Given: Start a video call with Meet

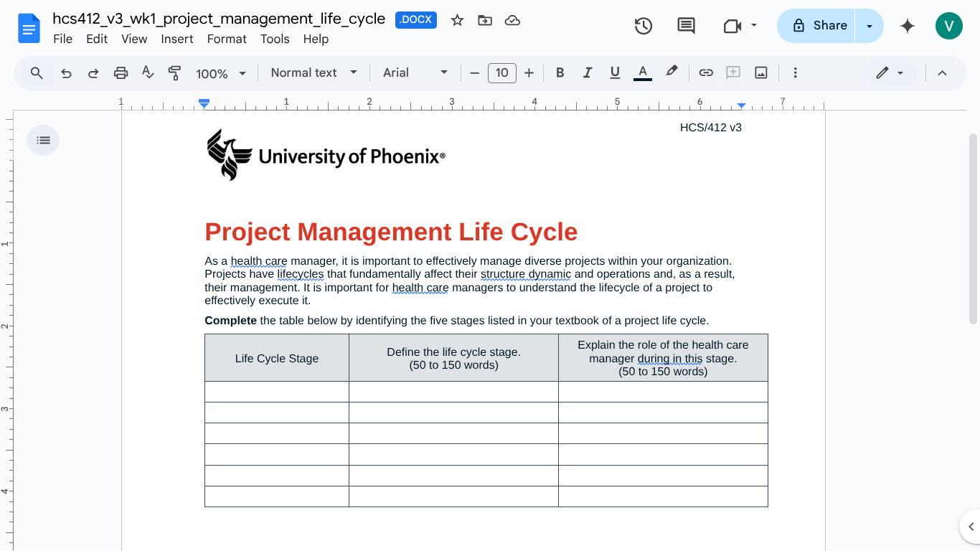Looking at the screenshot, I should [733, 25].
